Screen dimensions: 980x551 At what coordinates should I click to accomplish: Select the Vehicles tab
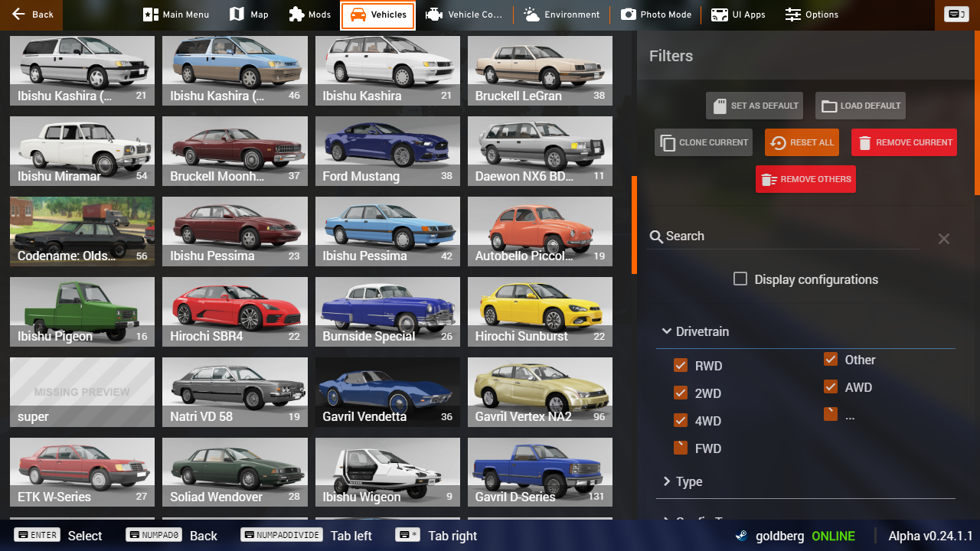coord(378,15)
